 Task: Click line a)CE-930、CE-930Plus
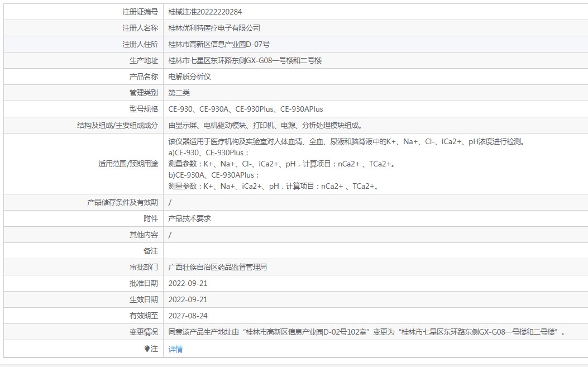208,152
